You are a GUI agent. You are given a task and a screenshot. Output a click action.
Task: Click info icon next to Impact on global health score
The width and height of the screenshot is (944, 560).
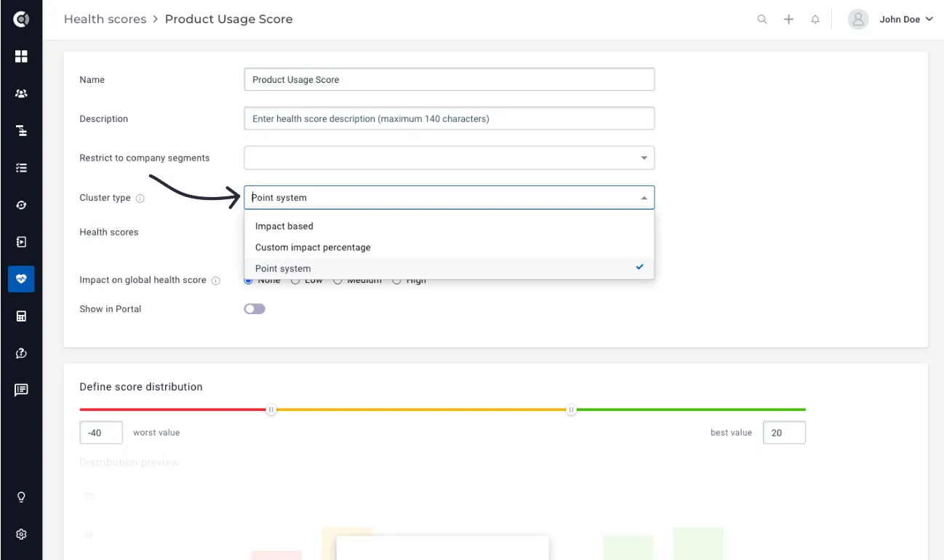(x=216, y=281)
